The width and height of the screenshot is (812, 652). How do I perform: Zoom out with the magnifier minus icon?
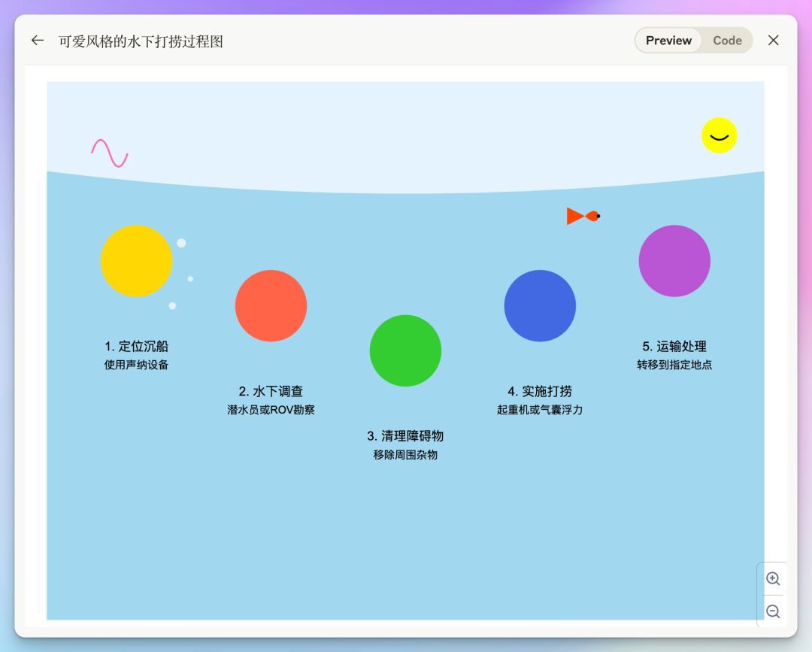tap(772, 611)
